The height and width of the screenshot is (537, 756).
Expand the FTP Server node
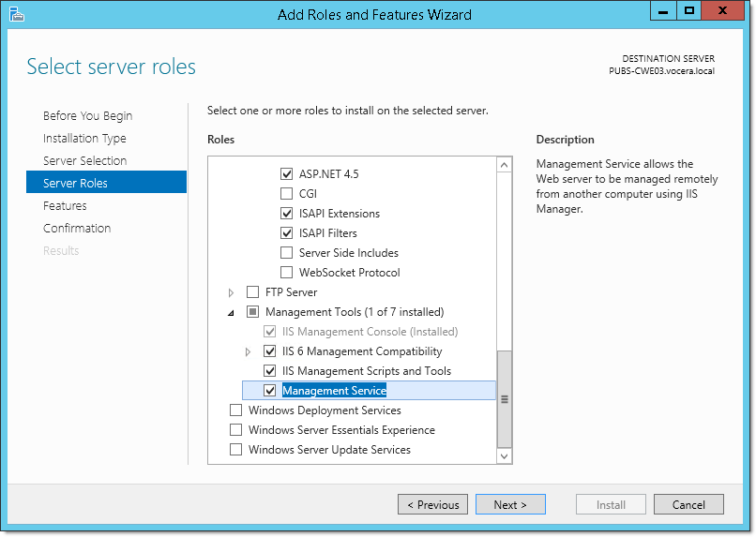[x=231, y=292]
